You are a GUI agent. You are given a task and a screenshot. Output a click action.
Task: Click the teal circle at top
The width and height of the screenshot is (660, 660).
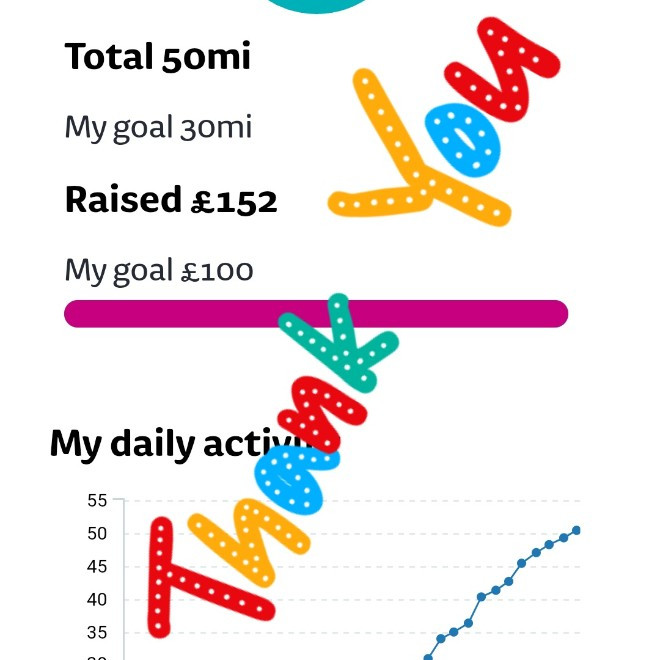(319, 5)
